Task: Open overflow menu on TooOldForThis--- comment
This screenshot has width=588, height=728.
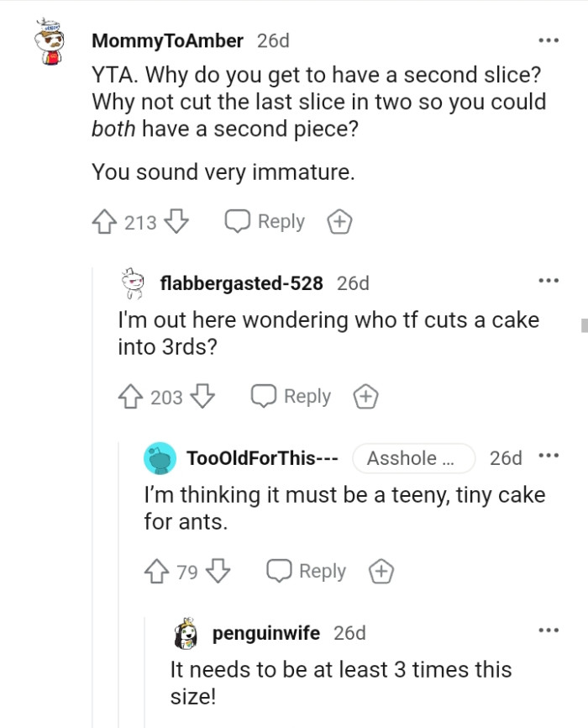Action: [x=549, y=458]
